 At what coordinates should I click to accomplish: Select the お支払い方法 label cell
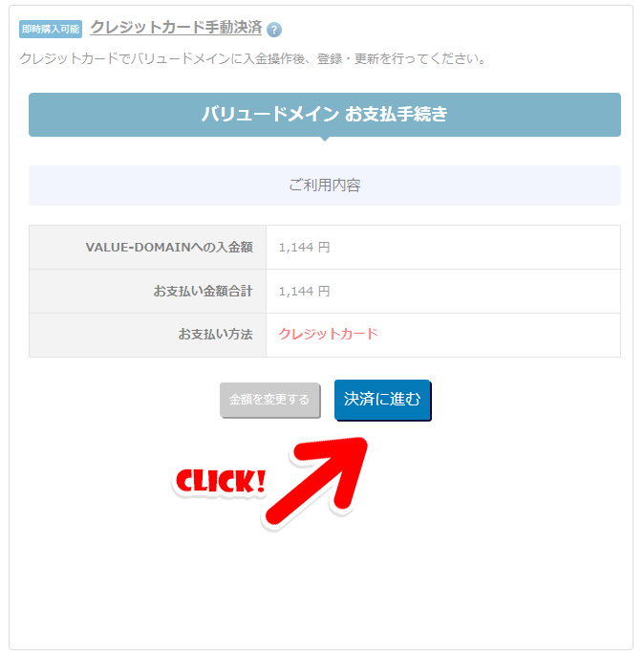coord(148,335)
